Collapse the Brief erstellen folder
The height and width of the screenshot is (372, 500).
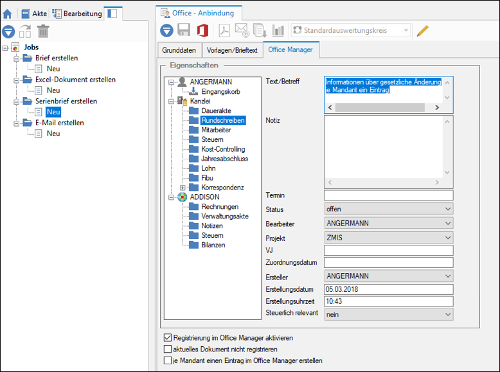click(x=16, y=59)
